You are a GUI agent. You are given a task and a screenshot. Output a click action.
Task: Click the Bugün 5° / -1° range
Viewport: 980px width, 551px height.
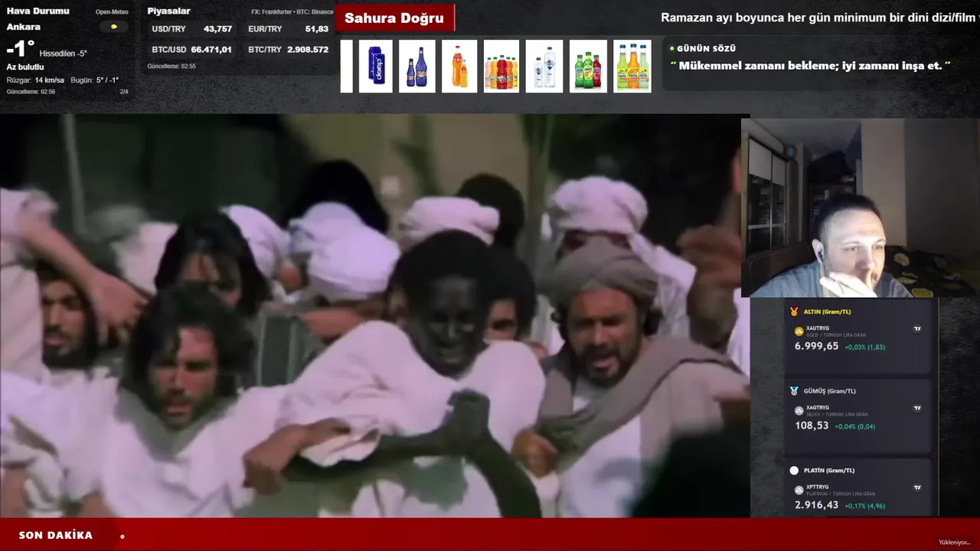tap(95, 80)
